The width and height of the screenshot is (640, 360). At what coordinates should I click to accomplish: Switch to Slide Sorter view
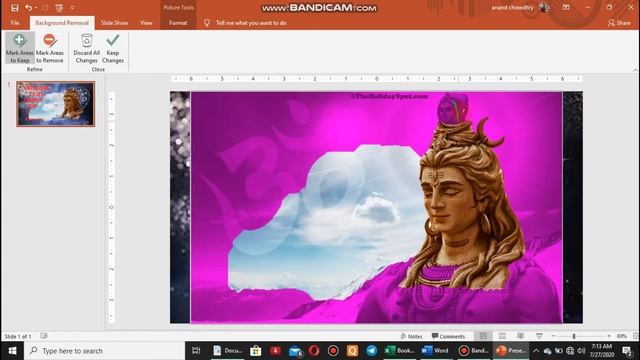point(502,336)
